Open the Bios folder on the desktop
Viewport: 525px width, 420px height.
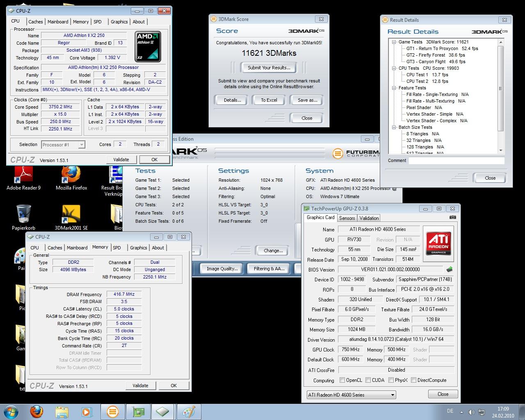(x=117, y=218)
